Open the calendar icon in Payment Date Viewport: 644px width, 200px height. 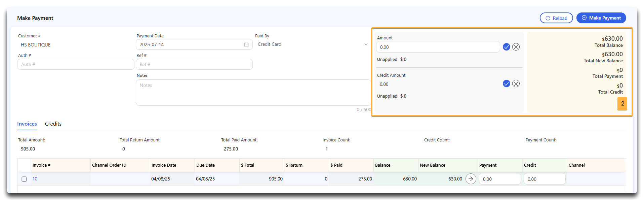coord(246,44)
